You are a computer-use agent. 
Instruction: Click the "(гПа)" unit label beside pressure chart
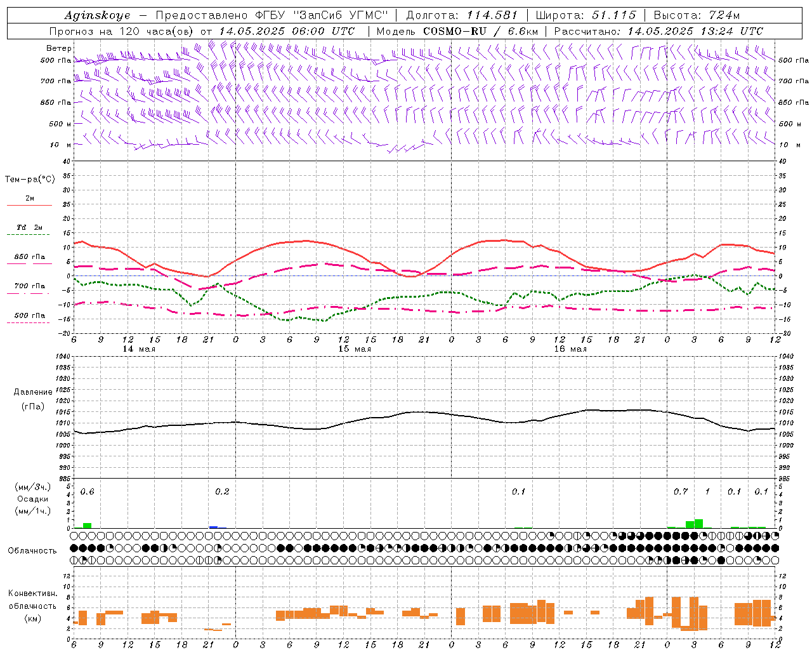[x=33, y=407]
